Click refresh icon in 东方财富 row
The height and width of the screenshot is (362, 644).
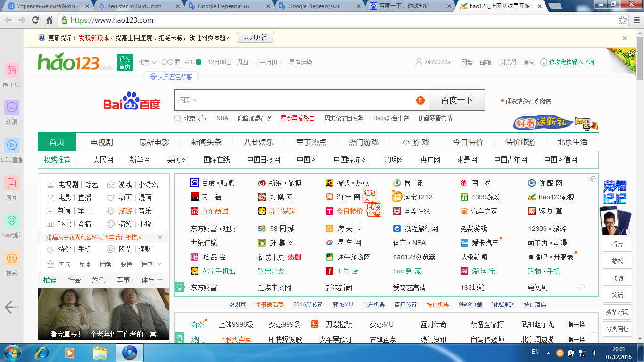[x=582, y=287]
